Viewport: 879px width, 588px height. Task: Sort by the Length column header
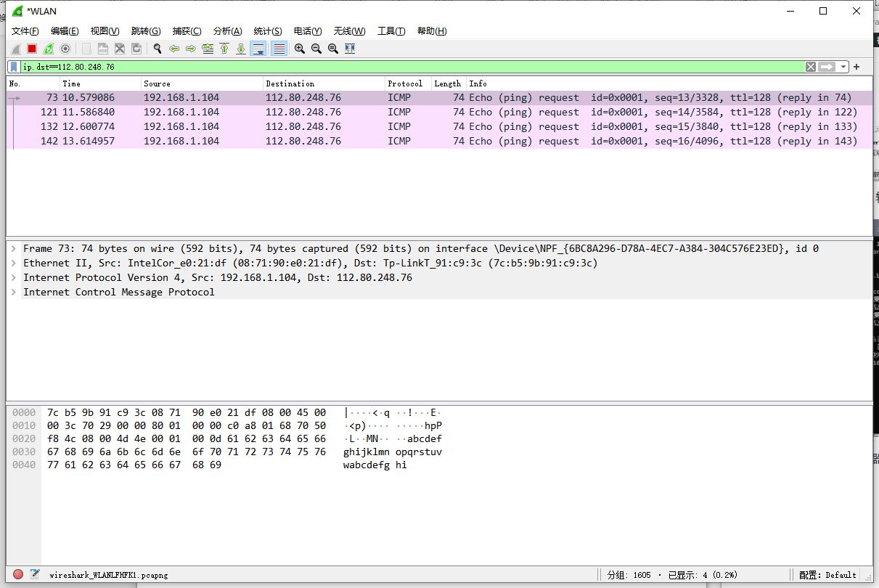point(449,83)
